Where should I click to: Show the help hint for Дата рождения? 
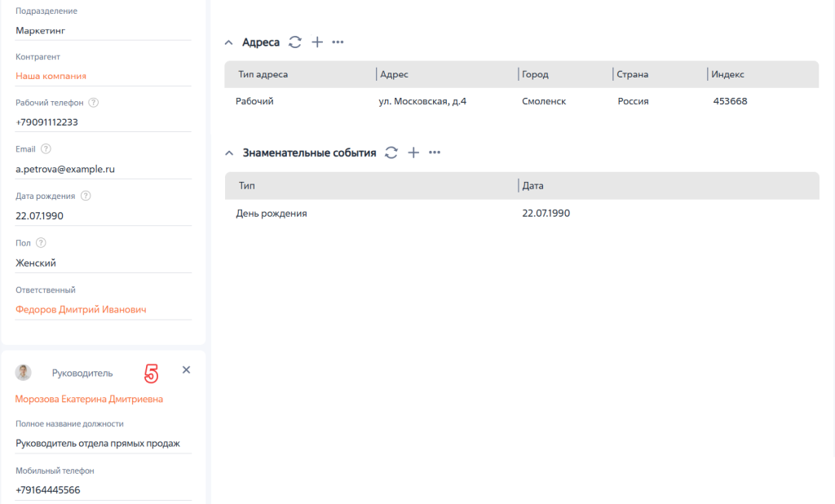tap(85, 196)
